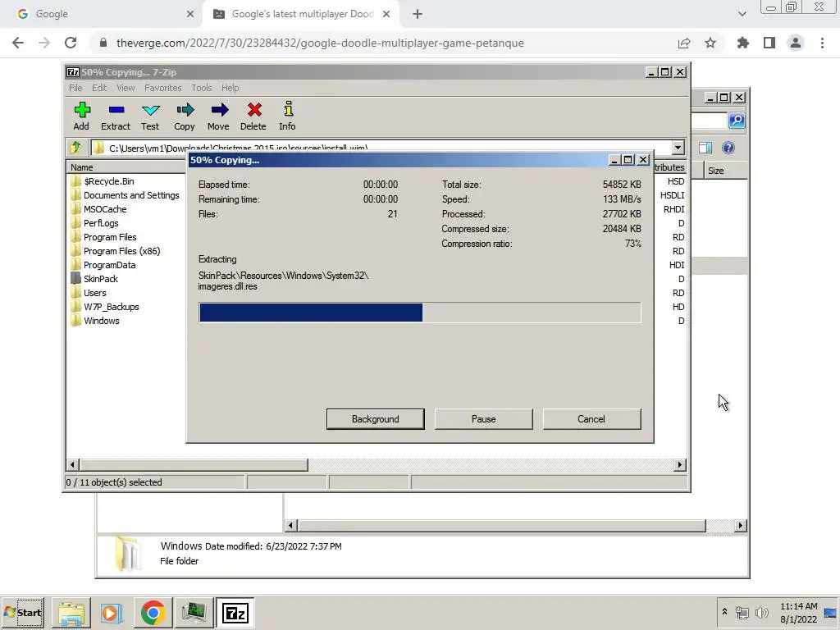Open the Edit menu in 7-Zip

[x=99, y=88]
